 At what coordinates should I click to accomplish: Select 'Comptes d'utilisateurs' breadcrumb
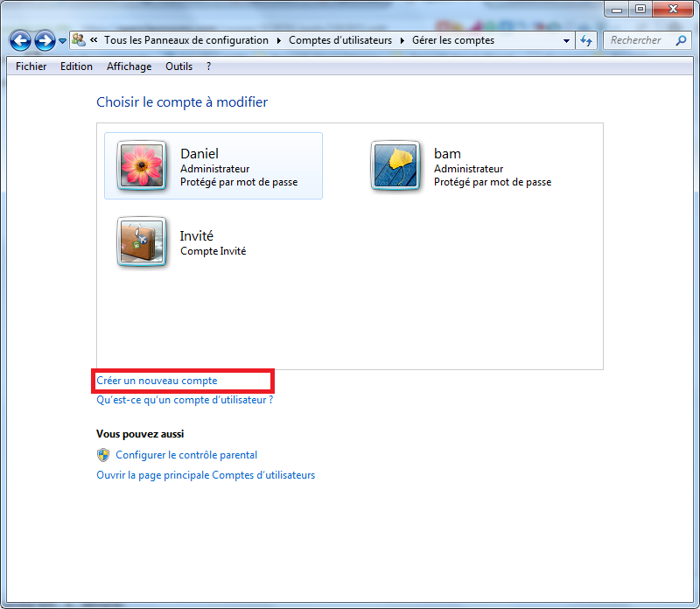tap(340, 40)
